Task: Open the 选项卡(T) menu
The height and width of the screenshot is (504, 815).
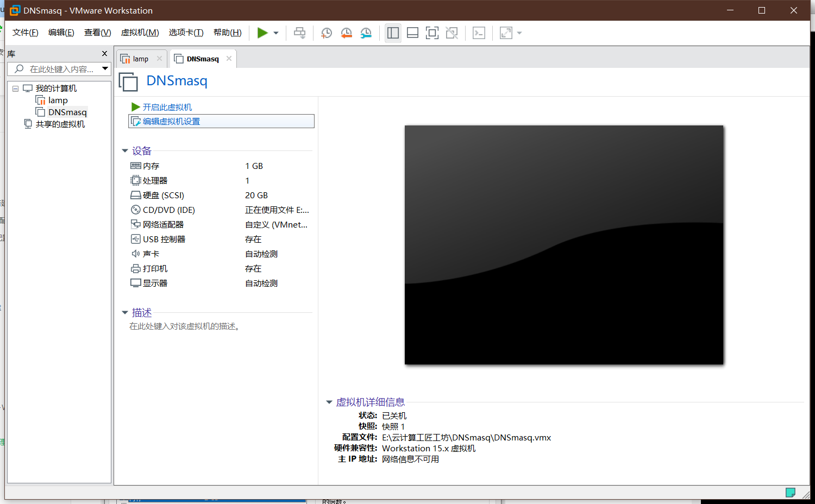Action: tap(186, 33)
